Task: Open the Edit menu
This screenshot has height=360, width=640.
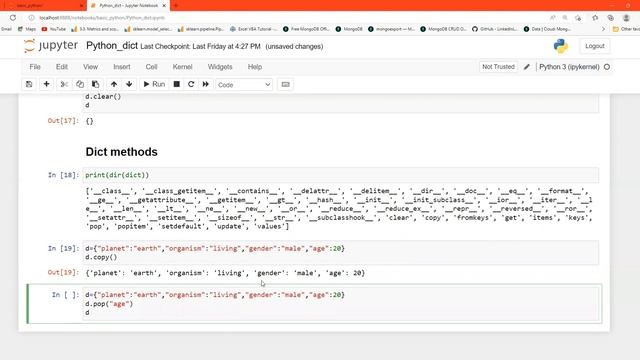Action: click(62, 67)
